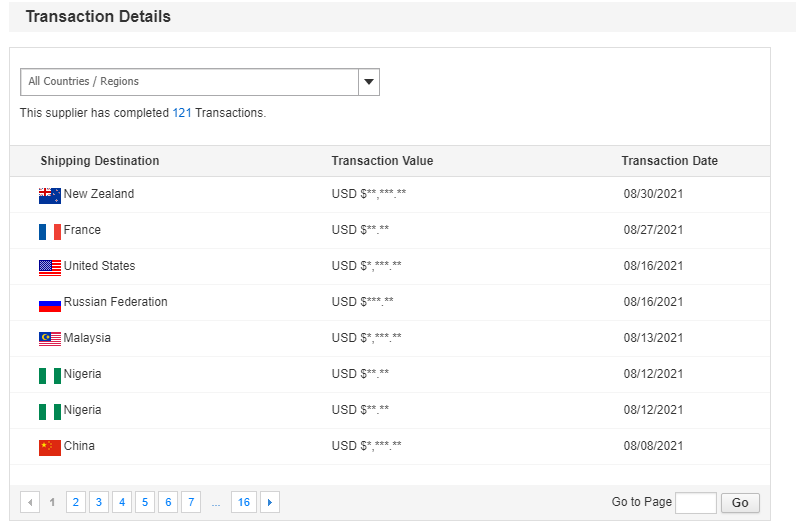
Task: Open the All Countries / Regions dropdown
Action: [189, 82]
